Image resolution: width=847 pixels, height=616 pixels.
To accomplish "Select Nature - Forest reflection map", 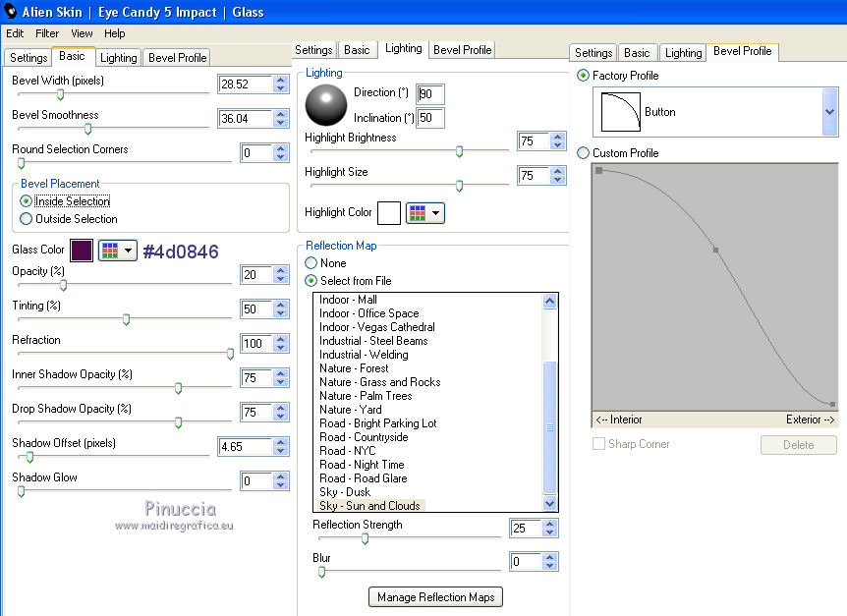I will pyautogui.click(x=354, y=368).
